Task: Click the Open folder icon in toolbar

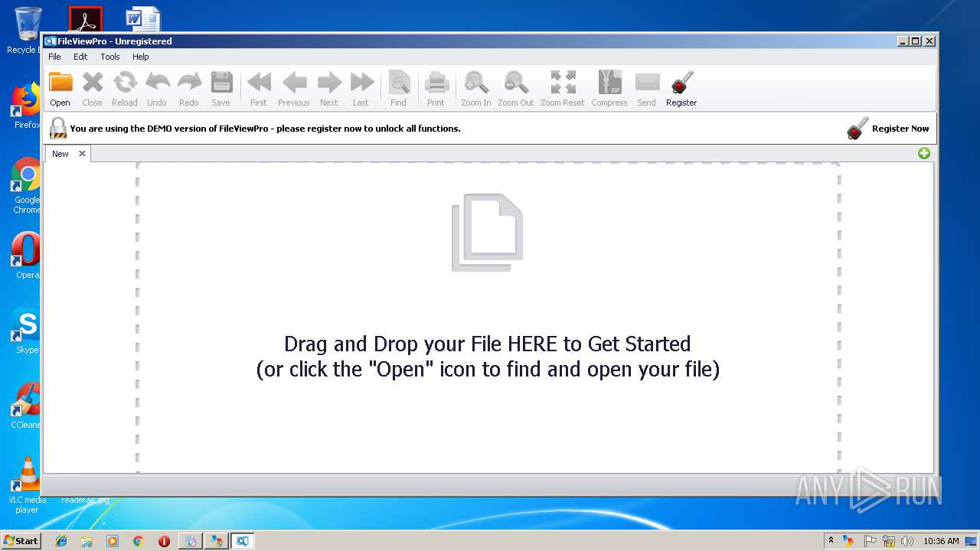Action: (x=60, y=82)
